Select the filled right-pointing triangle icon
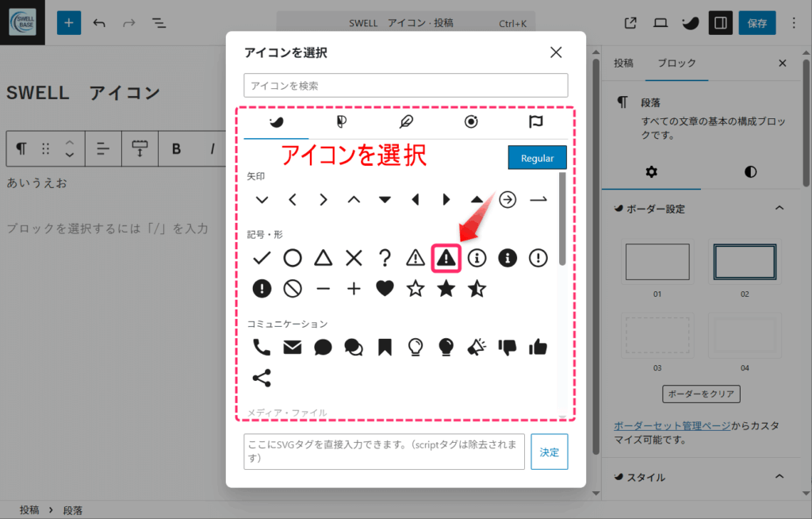This screenshot has height=519, width=812. pyautogui.click(x=446, y=200)
